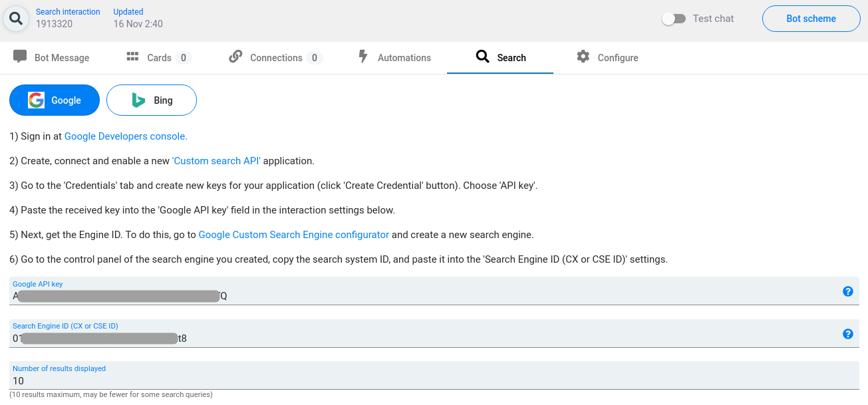Click the interaction ID 1913320
The image size is (868, 405).
(x=55, y=24)
